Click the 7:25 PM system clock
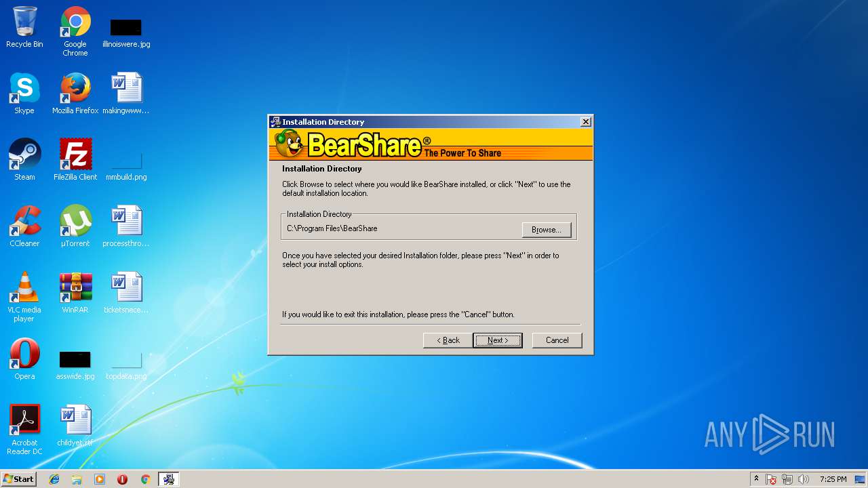Image resolution: width=868 pixels, height=488 pixels. click(833, 479)
